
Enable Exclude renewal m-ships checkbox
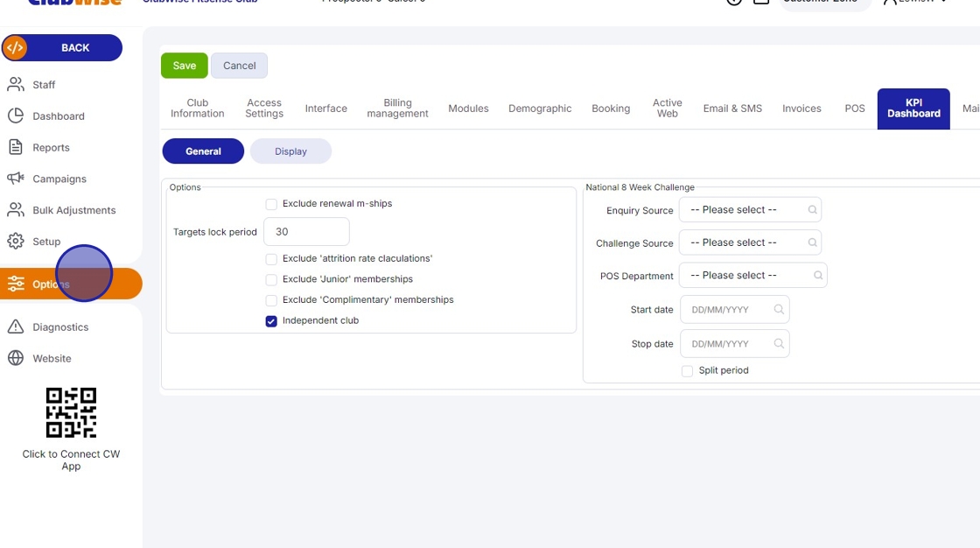coord(271,204)
